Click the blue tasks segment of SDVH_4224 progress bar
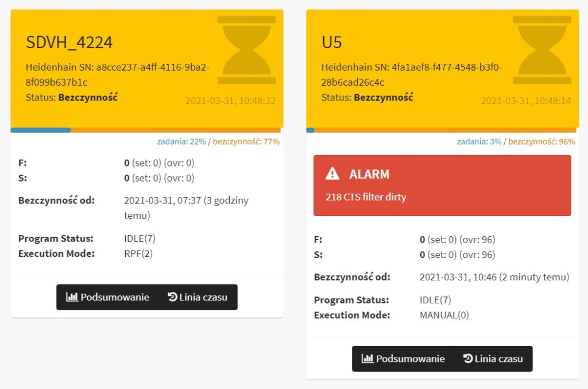The width and height of the screenshot is (588, 389). pyautogui.click(x=41, y=130)
